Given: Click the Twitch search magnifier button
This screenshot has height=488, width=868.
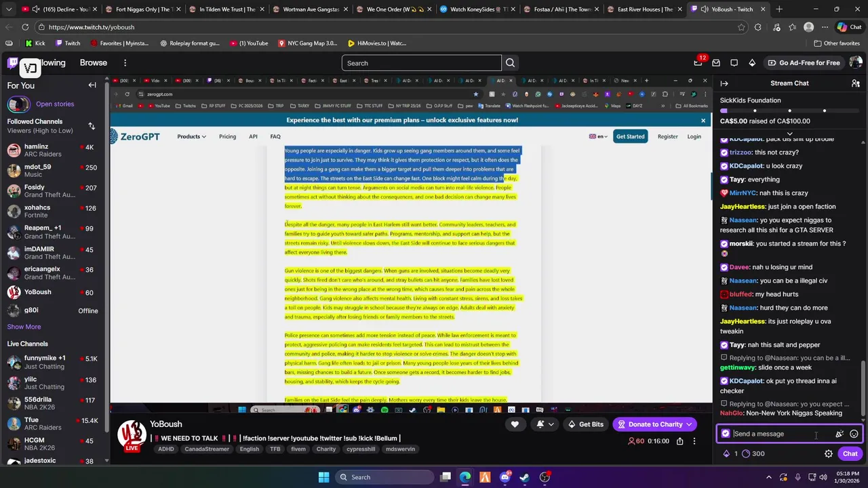Looking at the screenshot, I should (510, 63).
